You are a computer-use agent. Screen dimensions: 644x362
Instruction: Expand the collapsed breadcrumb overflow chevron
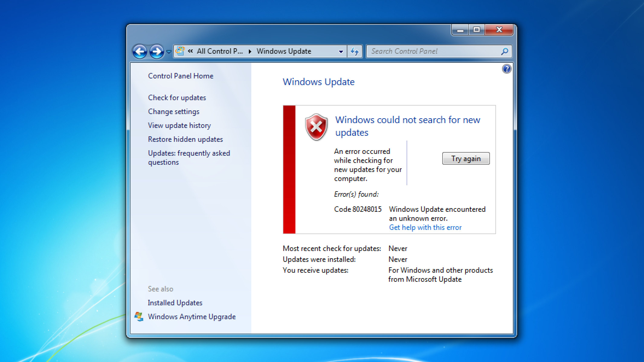point(191,51)
